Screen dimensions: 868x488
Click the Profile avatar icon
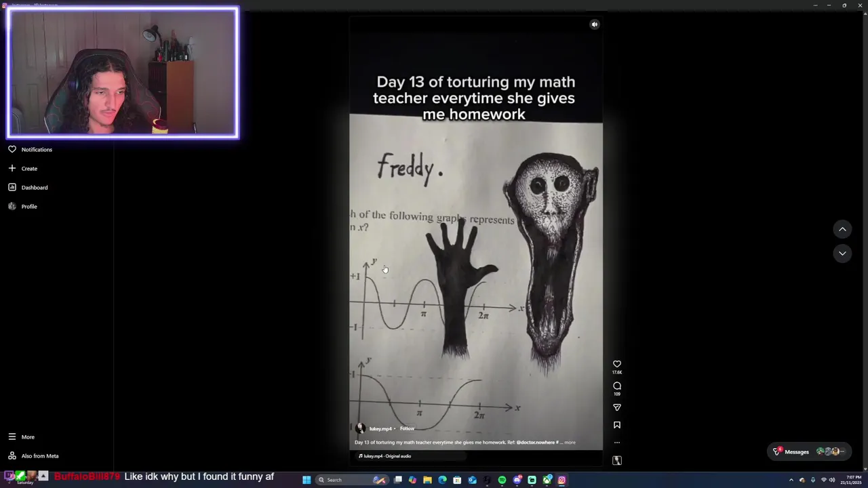[12, 206]
